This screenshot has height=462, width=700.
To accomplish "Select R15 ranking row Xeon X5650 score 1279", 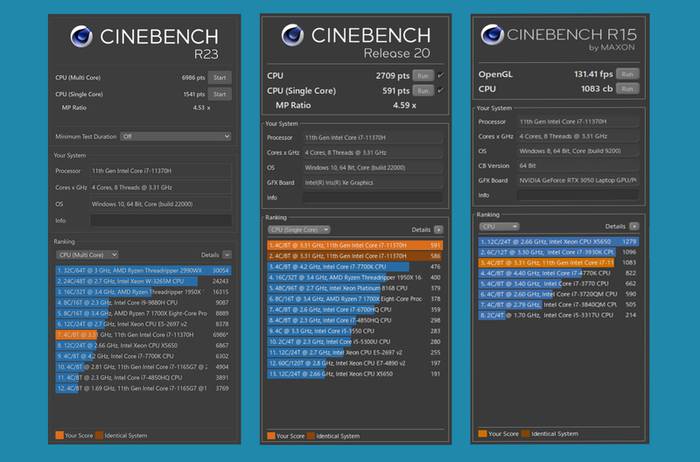I will pos(558,242).
